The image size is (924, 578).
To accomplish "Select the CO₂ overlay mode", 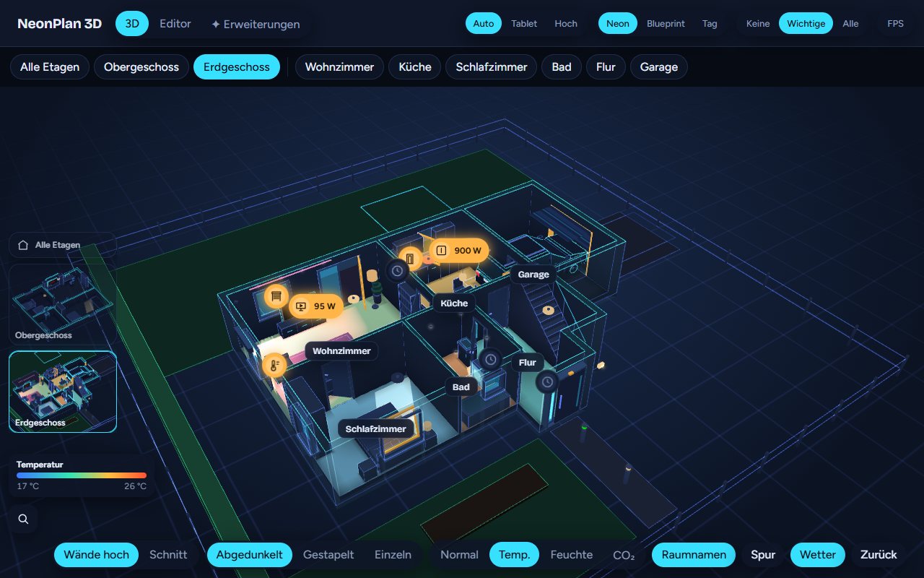I will pos(624,555).
